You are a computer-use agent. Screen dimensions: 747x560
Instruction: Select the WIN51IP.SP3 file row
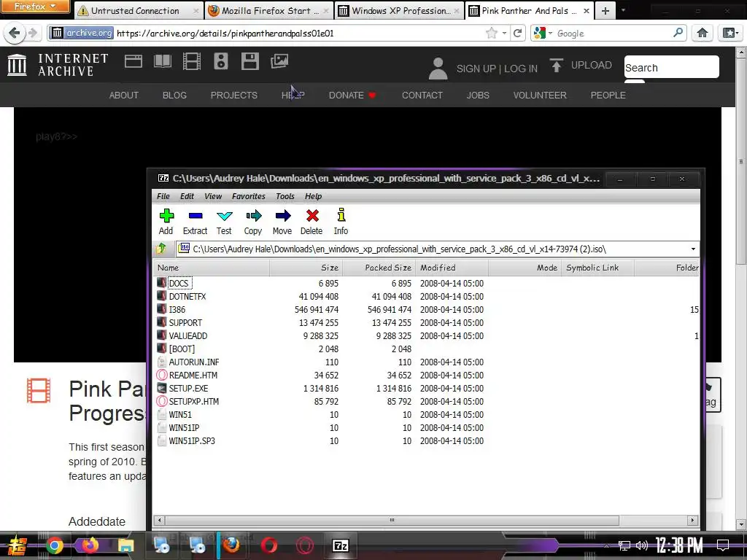point(426,441)
